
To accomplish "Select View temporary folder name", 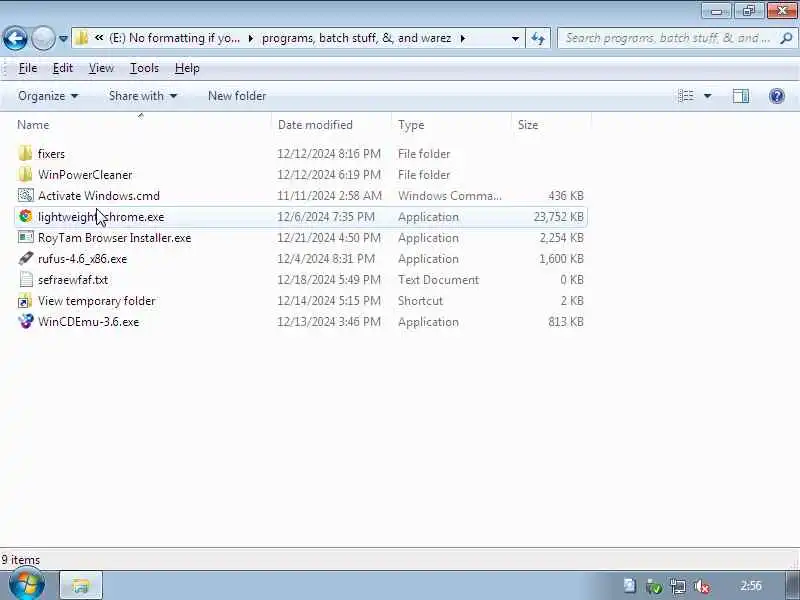I will click(x=96, y=301).
